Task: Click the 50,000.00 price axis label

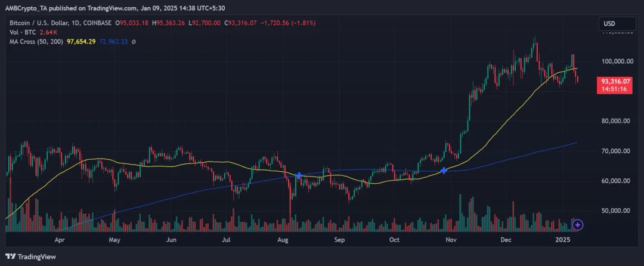Action: 617,211
